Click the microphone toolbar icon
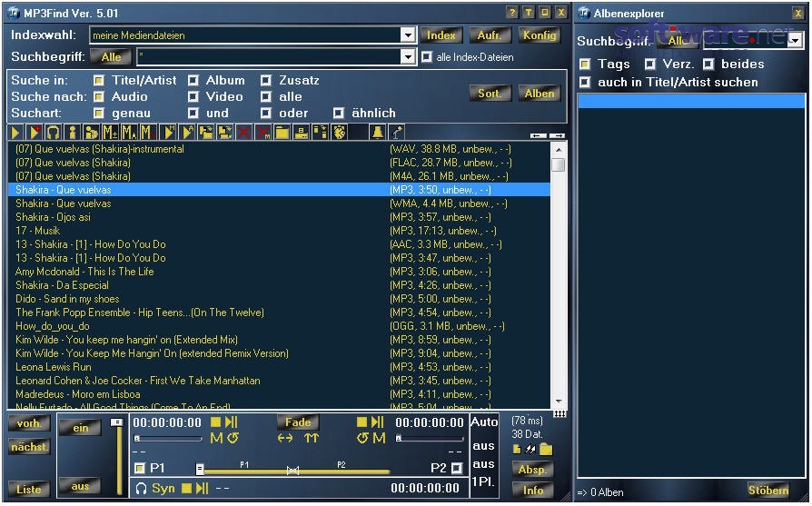This screenshot has width=812, height=506. click(397, 133)
